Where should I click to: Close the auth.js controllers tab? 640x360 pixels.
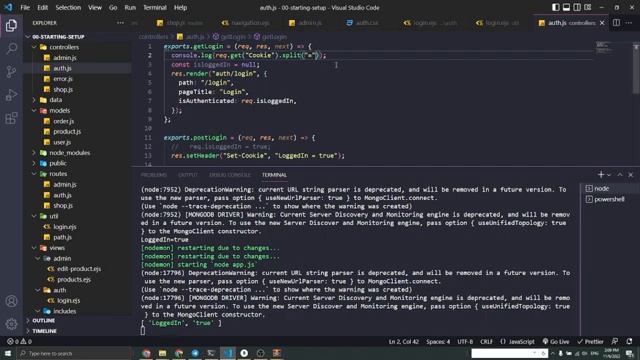[602, 23]
